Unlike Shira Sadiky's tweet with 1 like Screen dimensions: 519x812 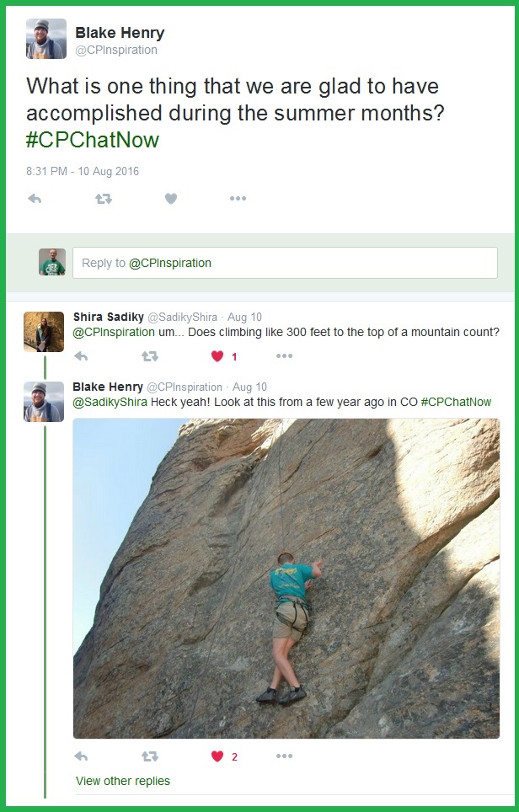(217, 356)
